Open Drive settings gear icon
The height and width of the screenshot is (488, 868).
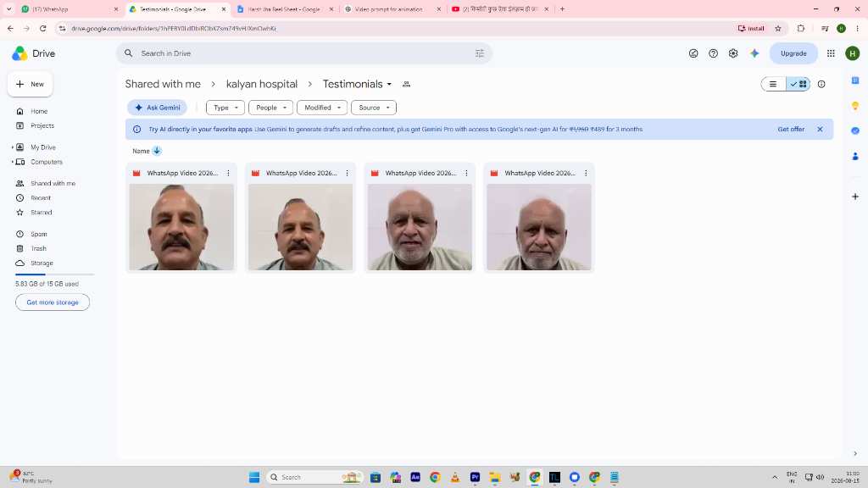733,53
